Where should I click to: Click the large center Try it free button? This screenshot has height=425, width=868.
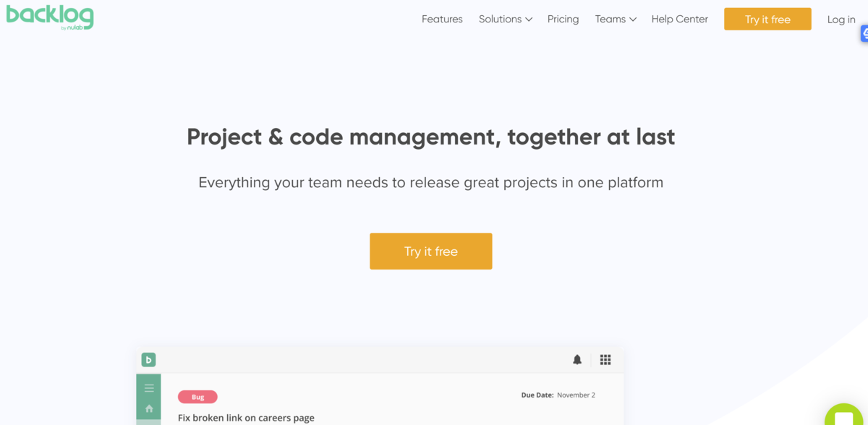click(430, 252)
